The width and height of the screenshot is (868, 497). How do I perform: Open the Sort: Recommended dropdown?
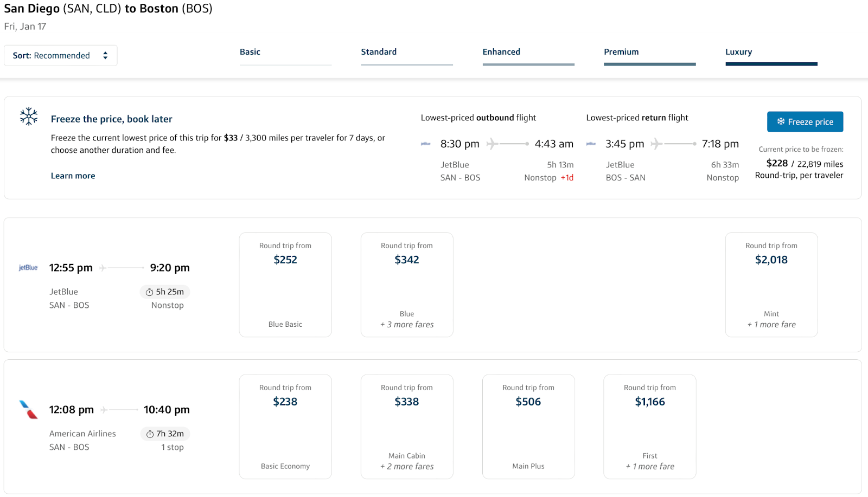pyautogui.click(x=60, y=55)
